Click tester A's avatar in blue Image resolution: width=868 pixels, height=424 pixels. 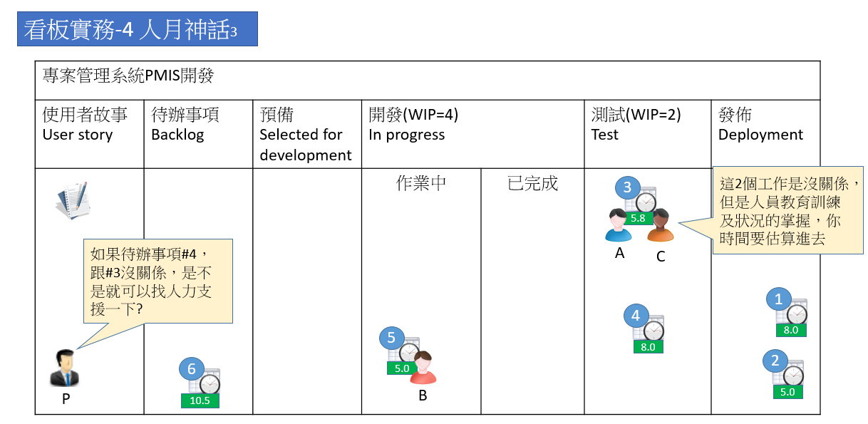[x=618, y=226]
